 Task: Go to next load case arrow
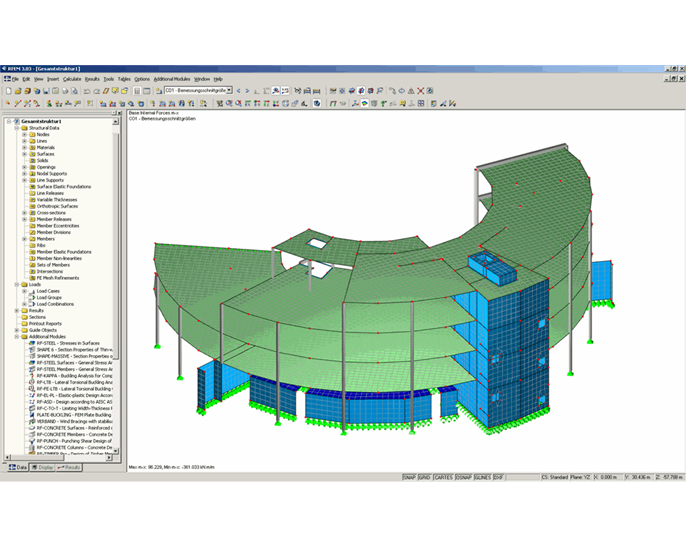[x=247, y=91]
